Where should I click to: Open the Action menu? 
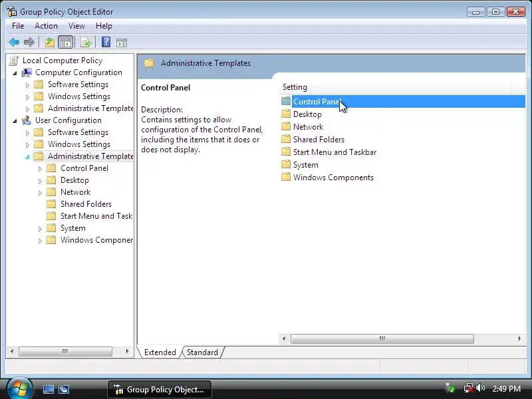click(46, 26)
